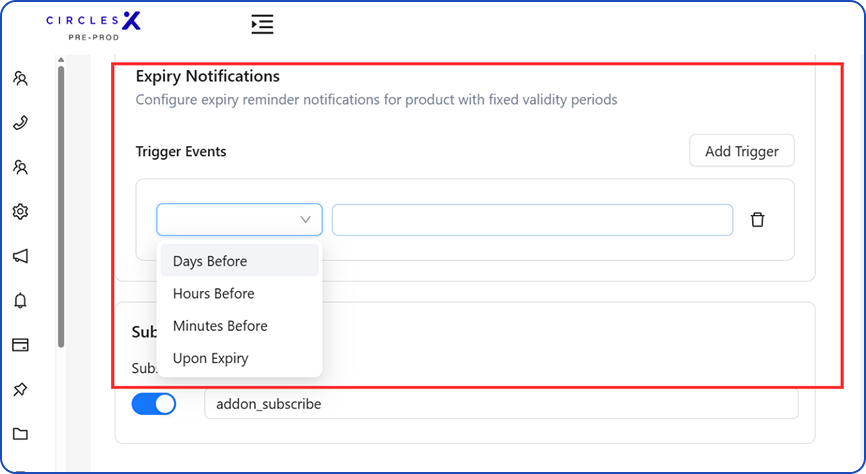Open settings via the gear icon
The width and height of the screenshot is (866, 474).
pyautogui.click(x=20, y=211)
